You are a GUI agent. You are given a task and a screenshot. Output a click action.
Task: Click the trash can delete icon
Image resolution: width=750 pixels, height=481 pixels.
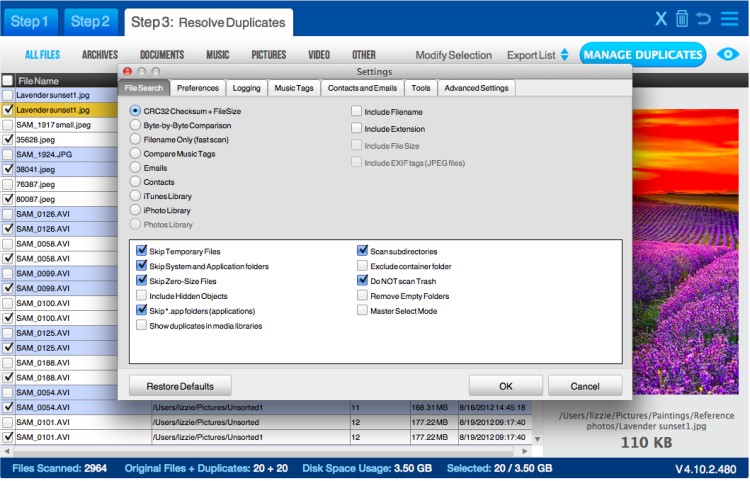pyautogui.click(x=682, y=19)
